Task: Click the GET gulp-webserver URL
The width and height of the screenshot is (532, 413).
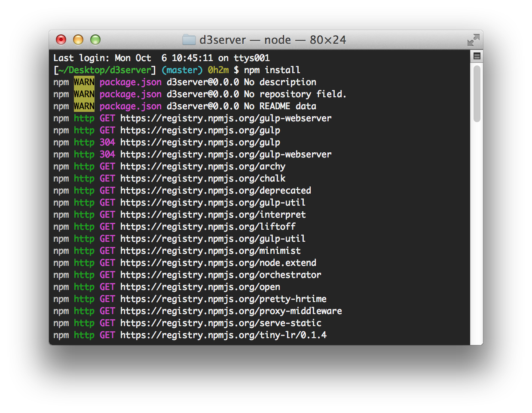Action: pos(226,118)
